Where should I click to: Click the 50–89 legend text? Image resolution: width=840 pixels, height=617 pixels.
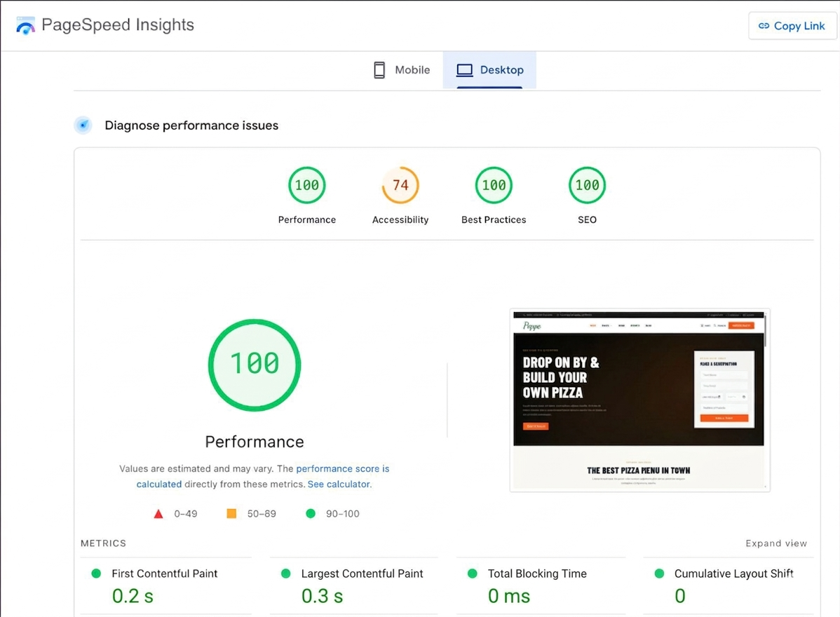262,514
